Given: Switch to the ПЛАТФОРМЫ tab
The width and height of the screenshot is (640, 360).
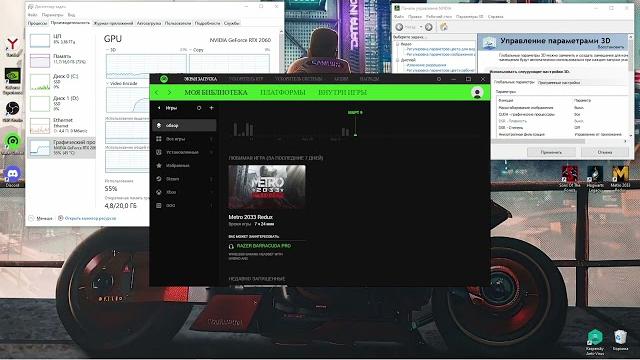Looking at the screenshot, I should 283,93.
